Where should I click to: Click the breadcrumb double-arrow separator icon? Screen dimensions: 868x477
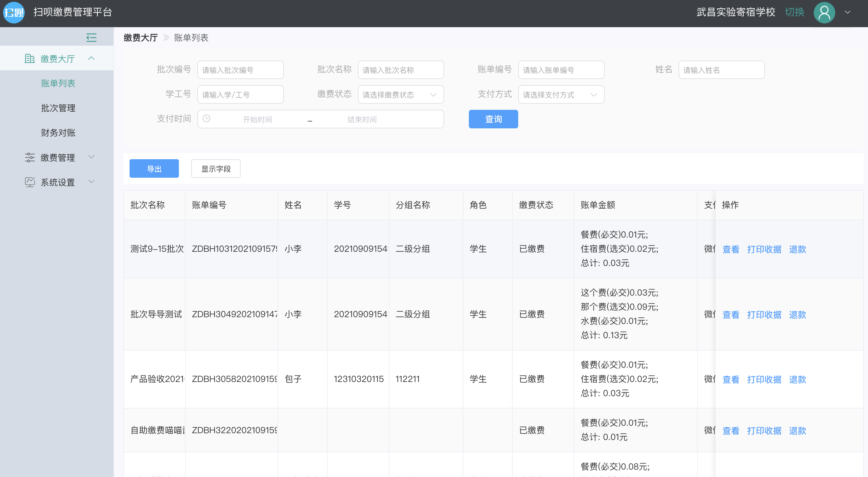click(x=166, y=37)
